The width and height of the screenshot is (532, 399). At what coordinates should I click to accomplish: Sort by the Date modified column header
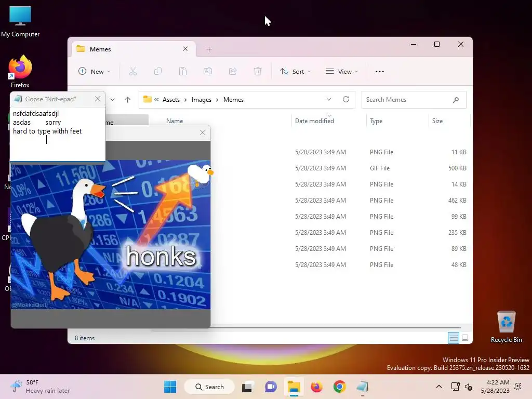[314, 121]
